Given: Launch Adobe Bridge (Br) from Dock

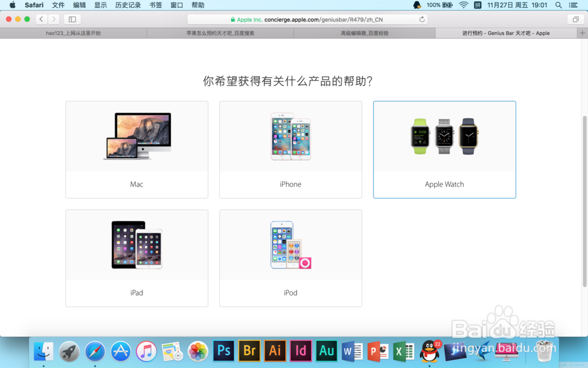Looking at the screenshot, I should coord(249,351).
